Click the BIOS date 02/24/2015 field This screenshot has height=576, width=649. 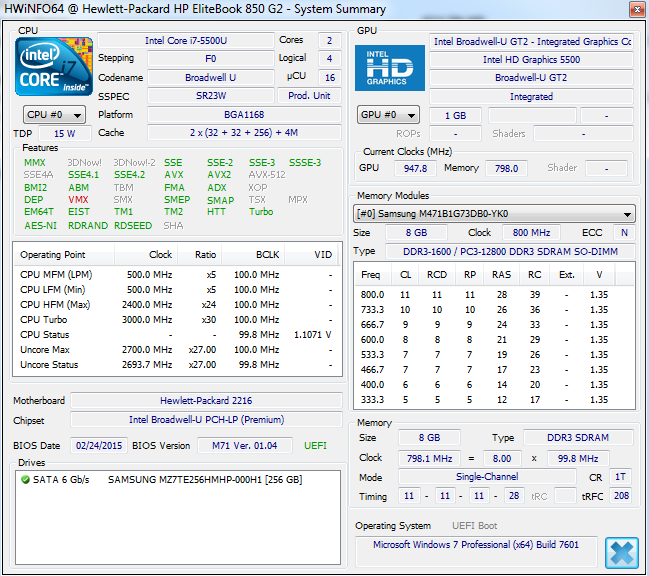tap(99, 446)
